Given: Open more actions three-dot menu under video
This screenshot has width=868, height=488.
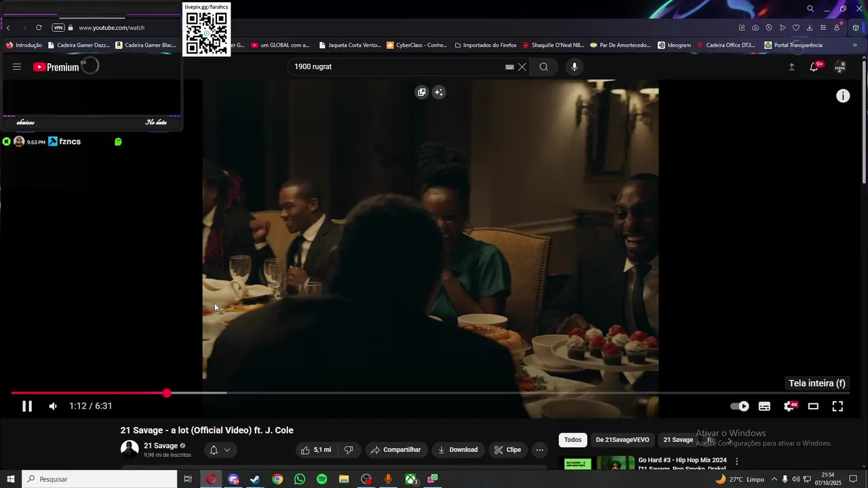Looking at the screenshot, I should (540, 450).
